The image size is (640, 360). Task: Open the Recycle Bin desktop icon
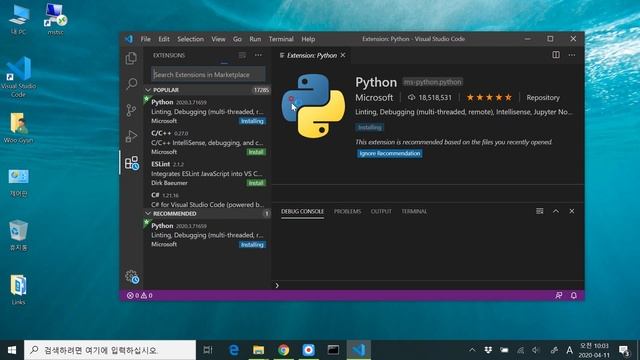click(18, 236)
